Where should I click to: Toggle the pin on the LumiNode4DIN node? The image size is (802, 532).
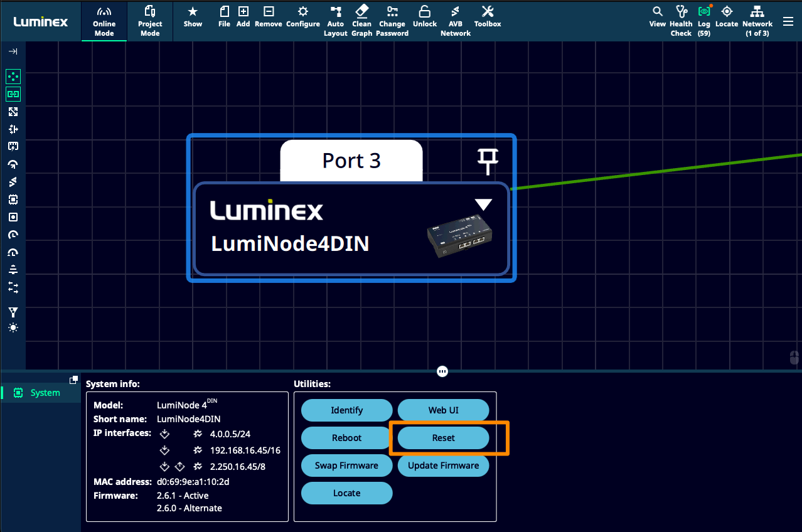point(488,162)
